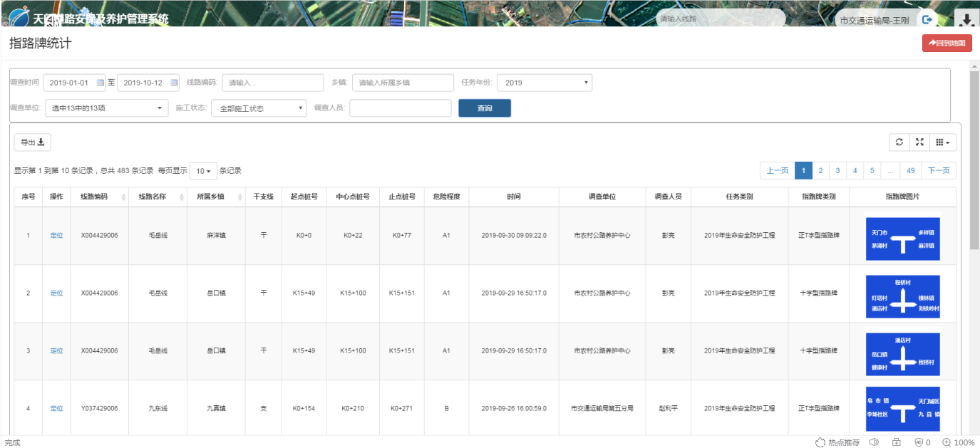This screenshot has width=980, height=448.
Task: Click the logout icon beside 市交通运输局-王刚
Action: tap(927, 20)
